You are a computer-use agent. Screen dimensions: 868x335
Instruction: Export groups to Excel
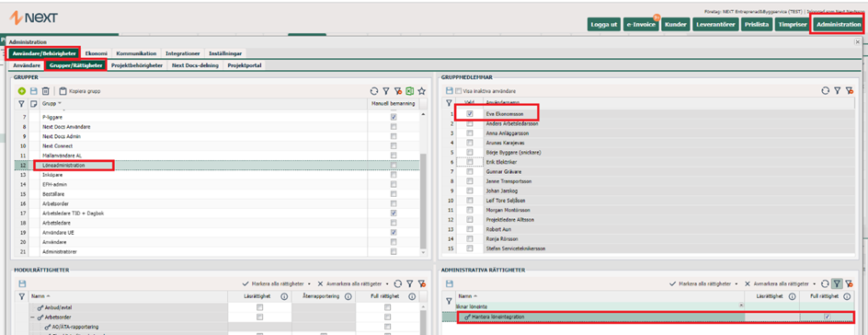(411, 91)
